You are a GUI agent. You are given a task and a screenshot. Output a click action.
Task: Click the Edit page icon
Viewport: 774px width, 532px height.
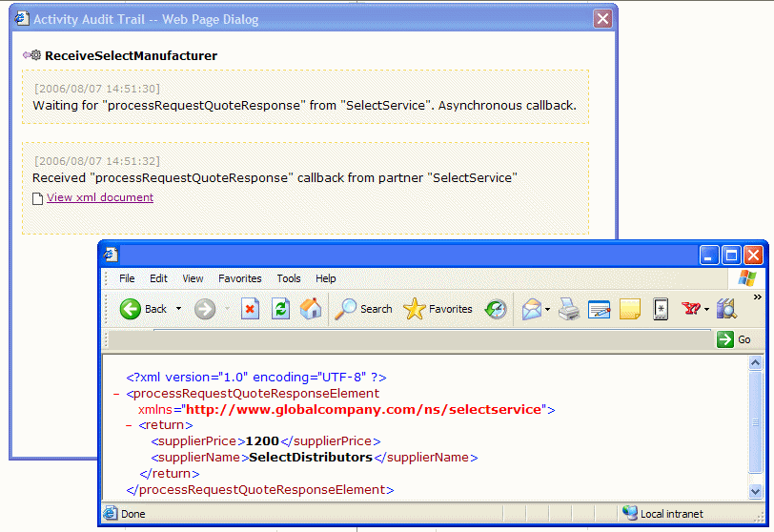tap(600, 310)
